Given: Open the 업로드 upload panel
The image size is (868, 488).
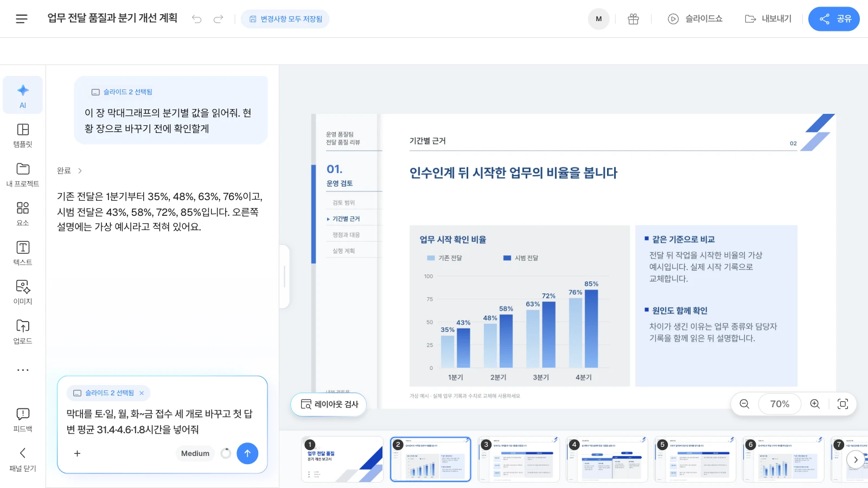Looking at the screenshot, I should click(x=23, y=332).
